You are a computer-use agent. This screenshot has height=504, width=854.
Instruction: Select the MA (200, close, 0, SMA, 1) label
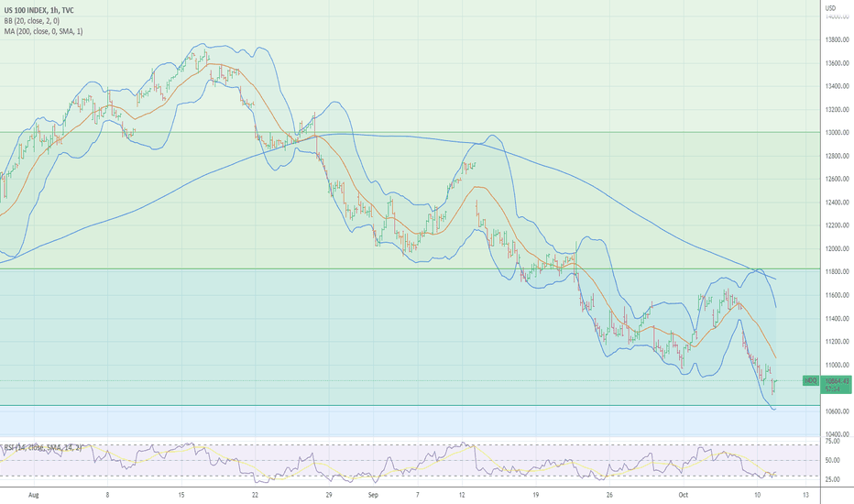pos(44,31)
